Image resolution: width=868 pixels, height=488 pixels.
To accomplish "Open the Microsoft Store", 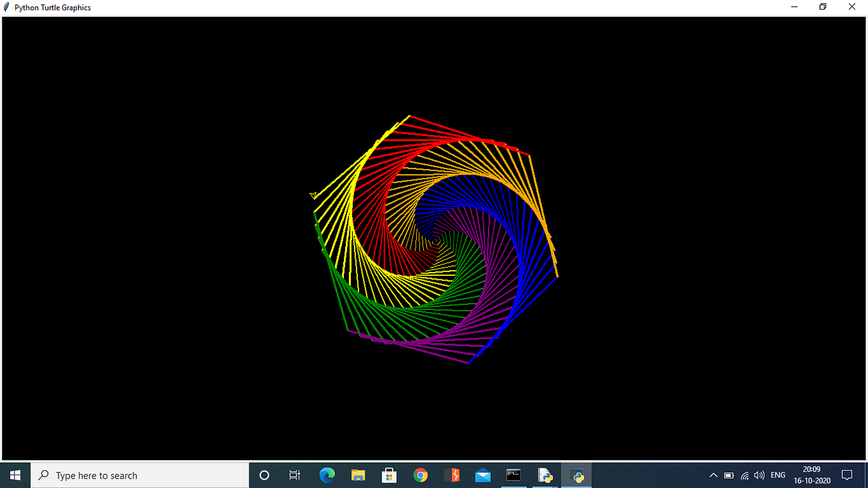I will [x=389, y=475].
